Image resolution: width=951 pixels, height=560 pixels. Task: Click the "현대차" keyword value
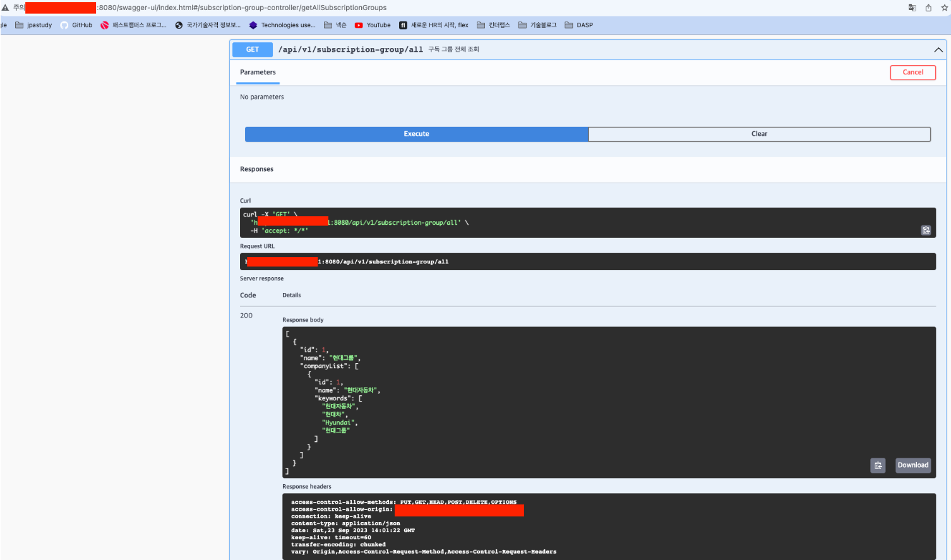(x=334, y=415)
